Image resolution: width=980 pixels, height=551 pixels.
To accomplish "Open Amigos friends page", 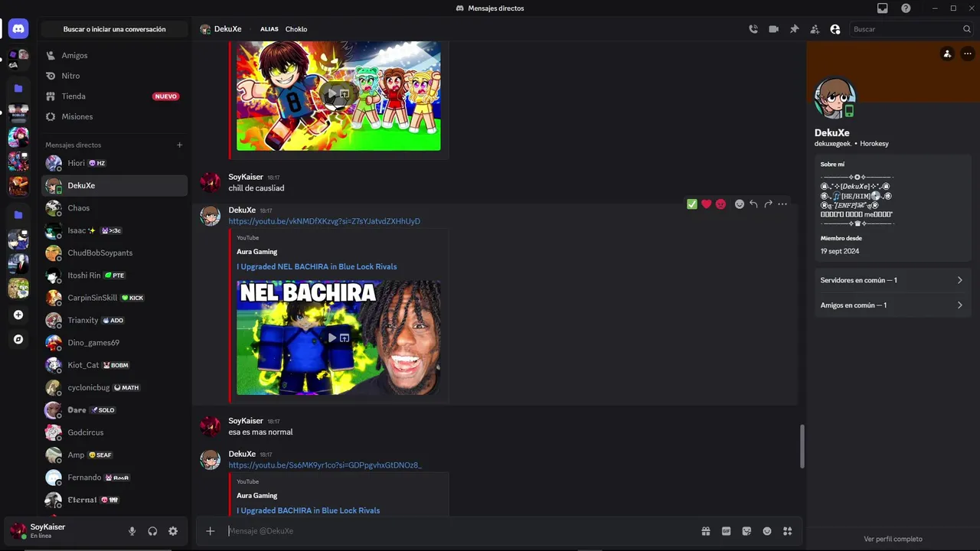I will click(x=113, y=55).
